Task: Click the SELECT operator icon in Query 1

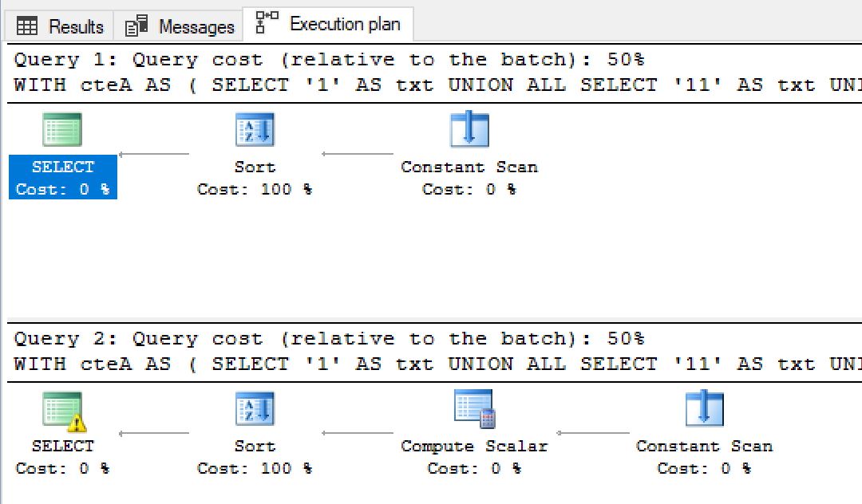Action: [x=62, y=129]
